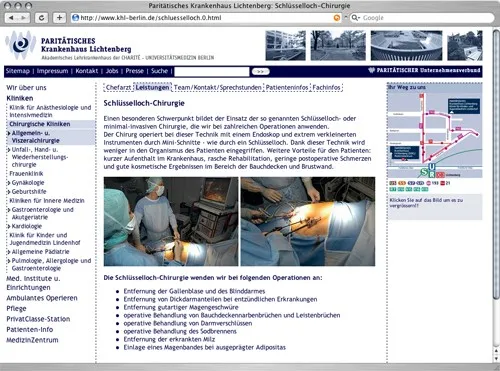Open PrivatClasse-Station in the sidebar
Screen dimensions: 500x371
38,319
